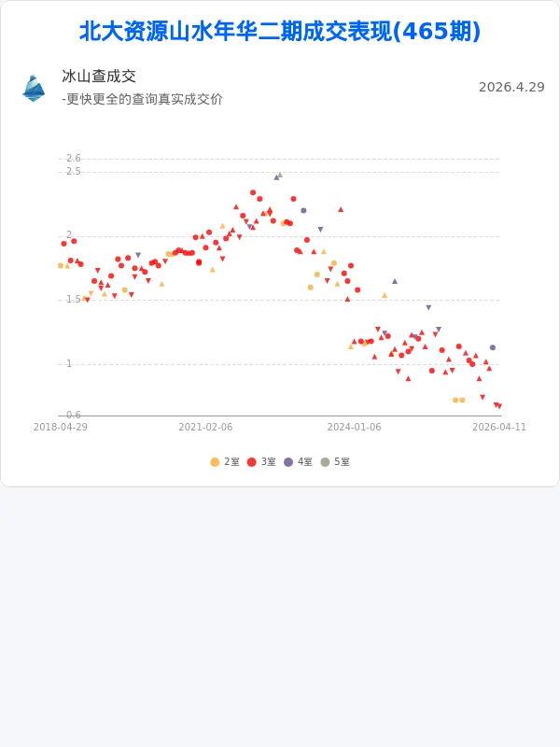This screenshot has width=560, height=747.
Task: Select the 2018-04-29 x-axis label
Action: coord(61,427)
